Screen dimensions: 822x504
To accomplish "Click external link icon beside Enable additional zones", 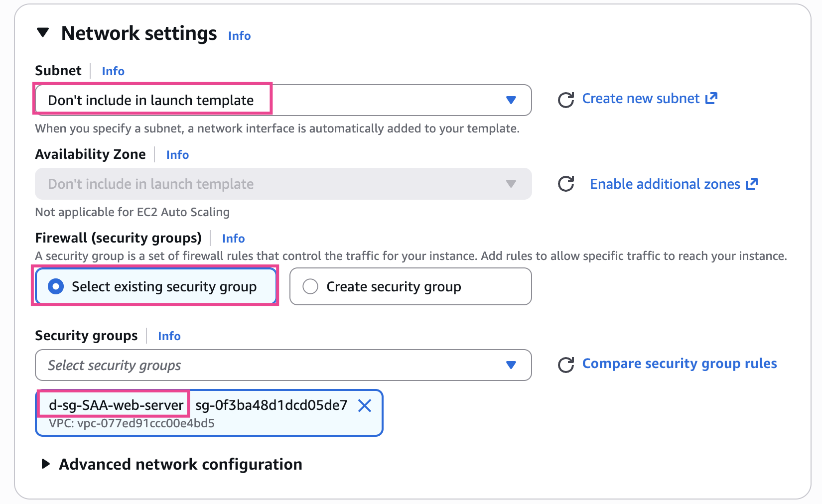I will (752, 184).
